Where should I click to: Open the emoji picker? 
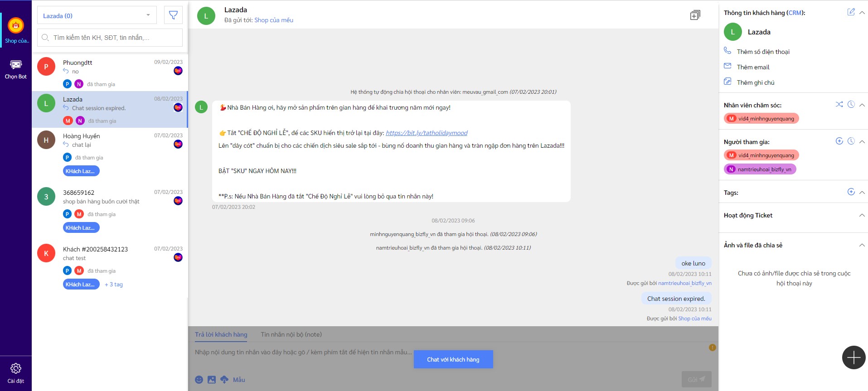pos(199,380)
